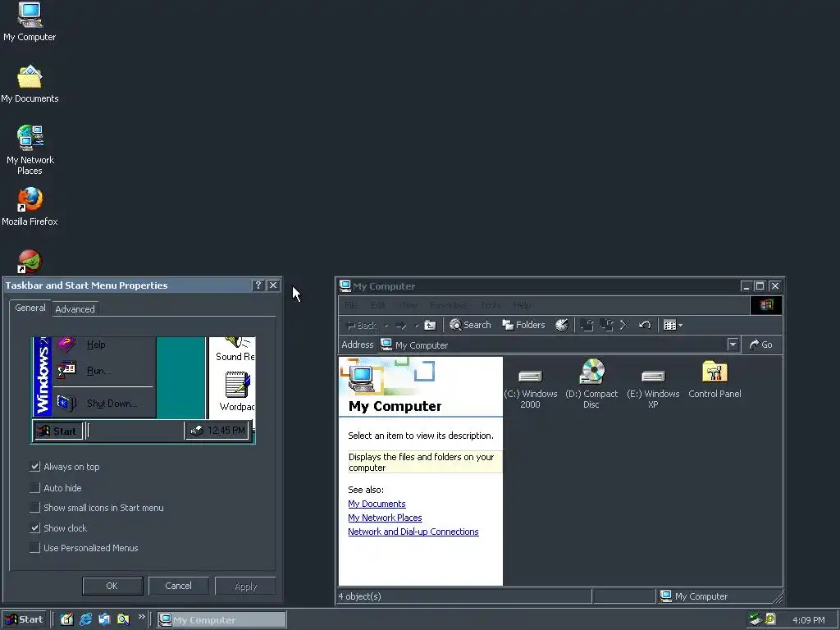Expand quick launch overflow chevron

(141, 617)
